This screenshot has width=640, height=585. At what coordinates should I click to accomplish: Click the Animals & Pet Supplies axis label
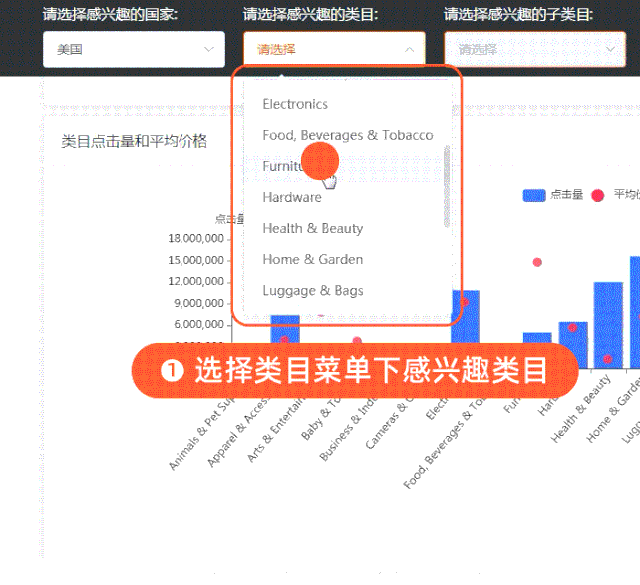tap(203, 433)
